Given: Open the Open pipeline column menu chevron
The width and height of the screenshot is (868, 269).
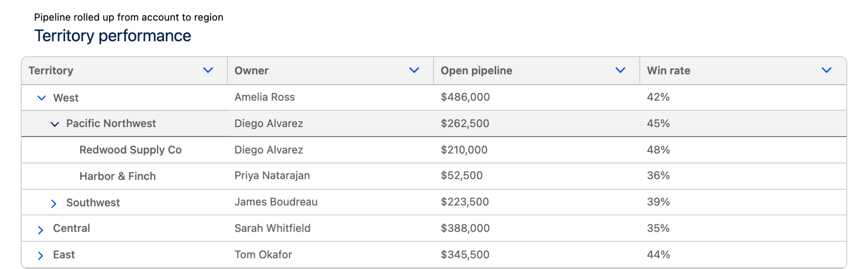Looking at the screenshot, I should coord(620,70).
